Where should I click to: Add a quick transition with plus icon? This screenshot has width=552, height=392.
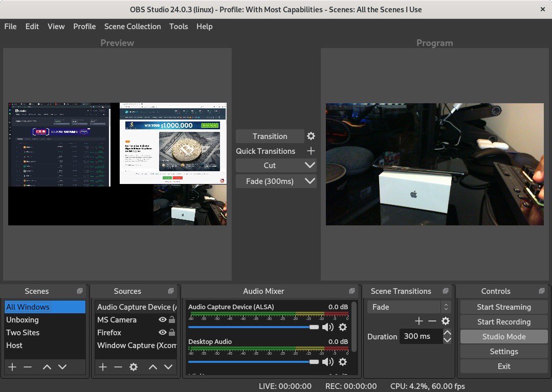[311, 151]
